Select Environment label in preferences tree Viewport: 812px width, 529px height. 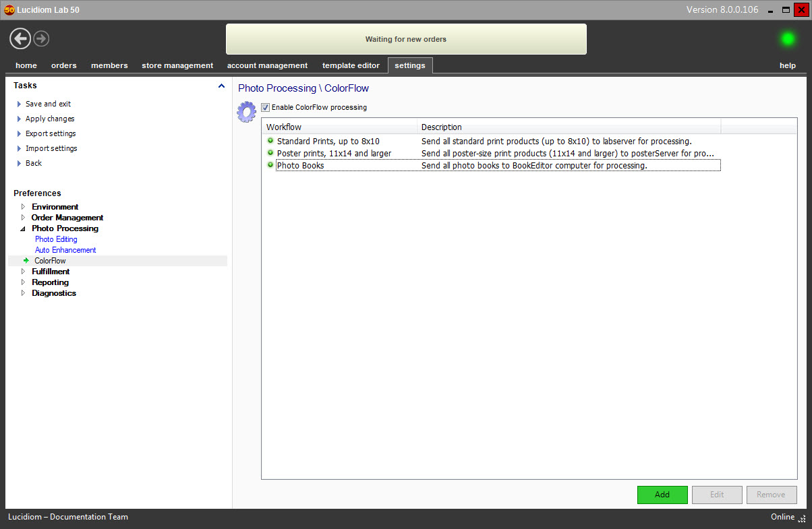coord(55,207)
